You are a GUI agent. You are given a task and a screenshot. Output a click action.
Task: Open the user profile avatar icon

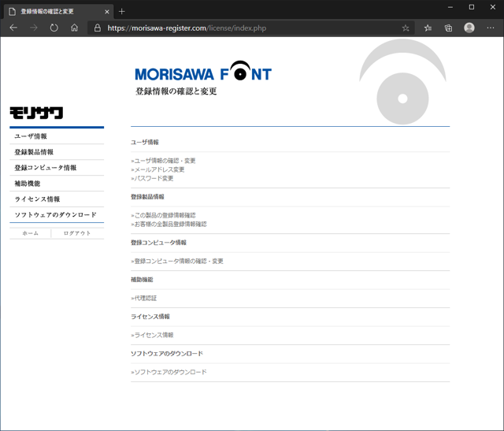469,28
